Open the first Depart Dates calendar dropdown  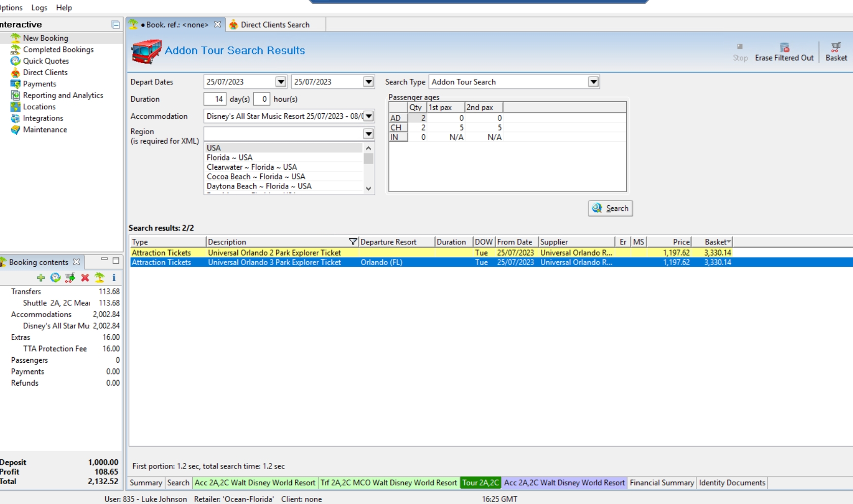[281, 82]
